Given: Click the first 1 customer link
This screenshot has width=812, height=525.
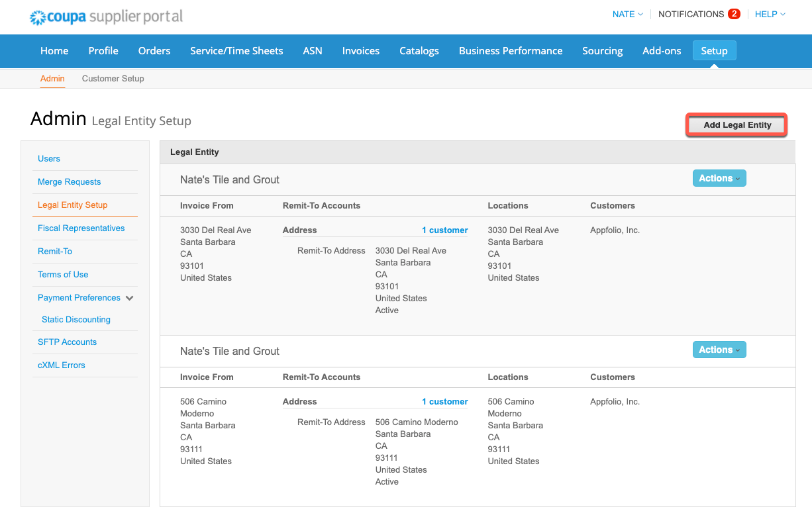Looking at the screenshot, I should pos(444,230).
